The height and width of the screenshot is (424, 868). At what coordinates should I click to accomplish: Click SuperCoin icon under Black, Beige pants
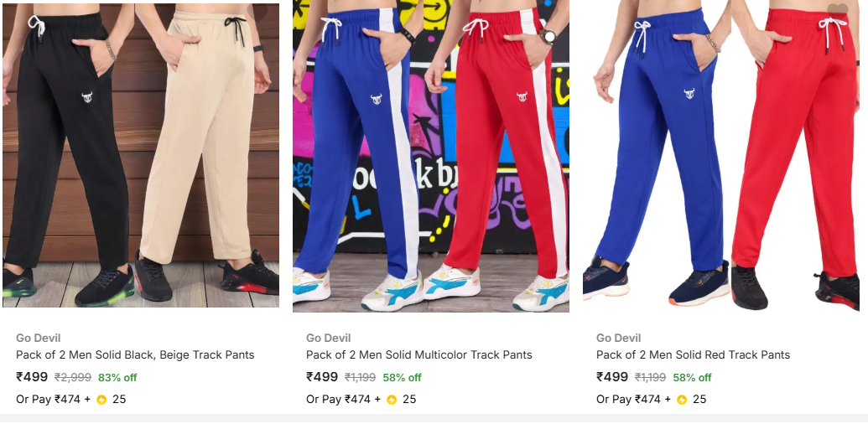[101, 400]
